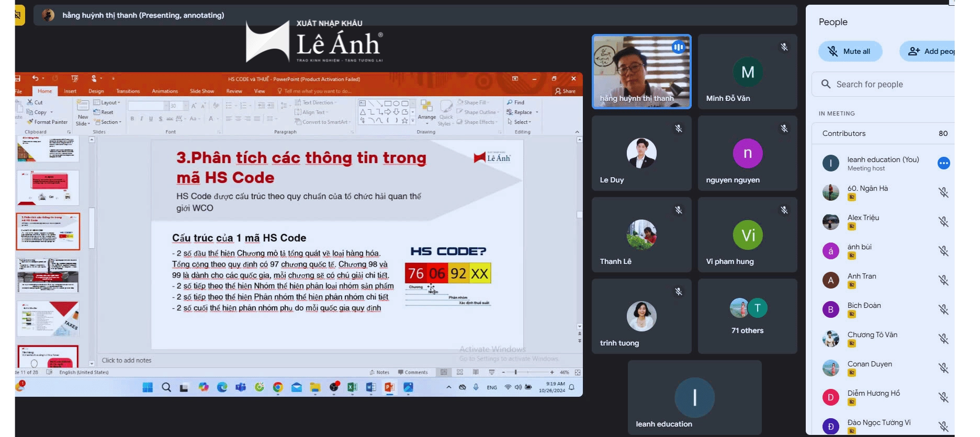This screenshot has width=980, height=437.
Task: Adjust the zoom slider in status bar
Action: (516, 372)
